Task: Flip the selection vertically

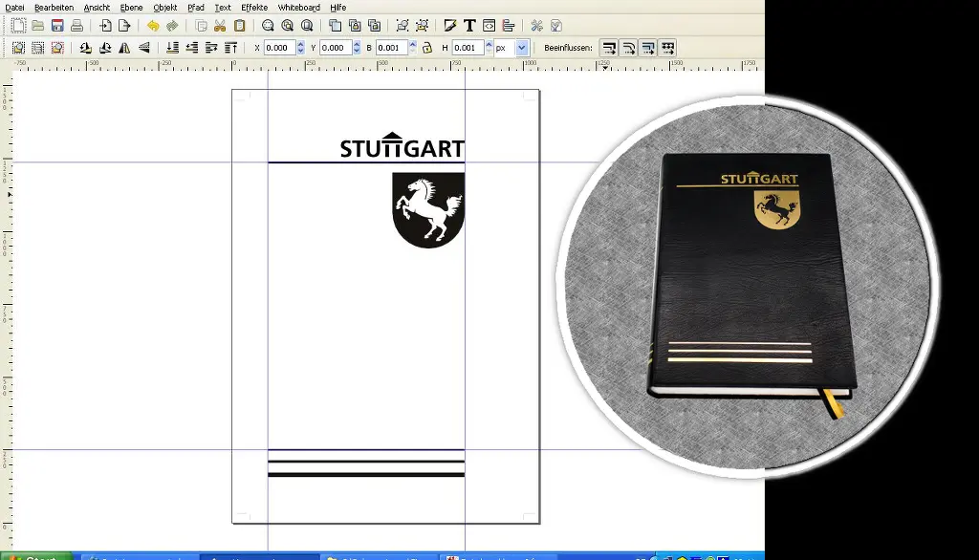Action: pyautogui.click(x=143, y=48)
